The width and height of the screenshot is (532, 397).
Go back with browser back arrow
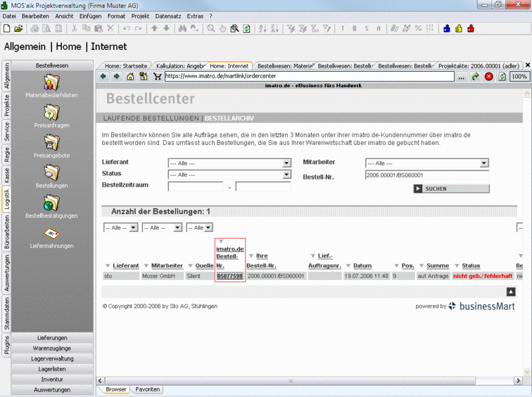click(103, 76)
